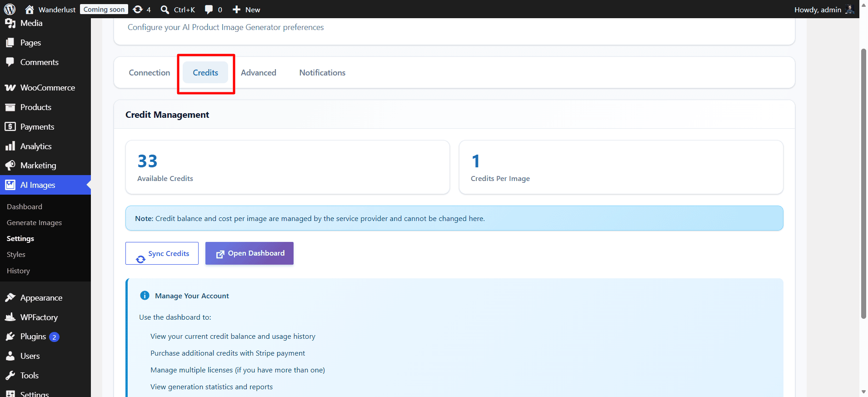This screenshot has width=868, height=397.
Task: Switch to the Notifications tab
Action: pos(322,73)
